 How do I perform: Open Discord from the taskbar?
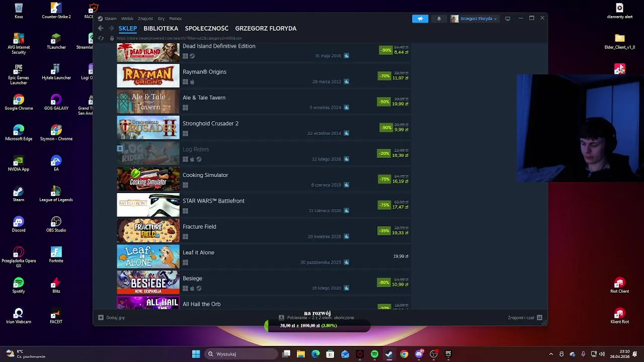coord(419,354)
